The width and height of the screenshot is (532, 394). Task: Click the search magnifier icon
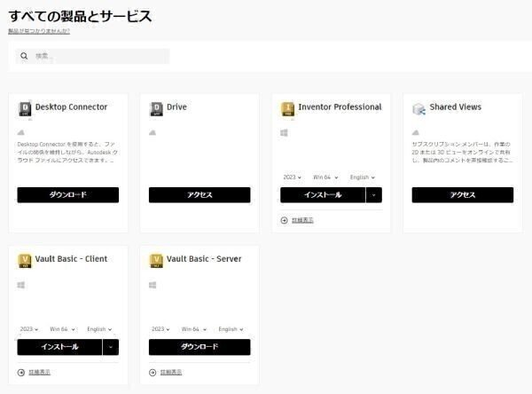pos(24,56)
